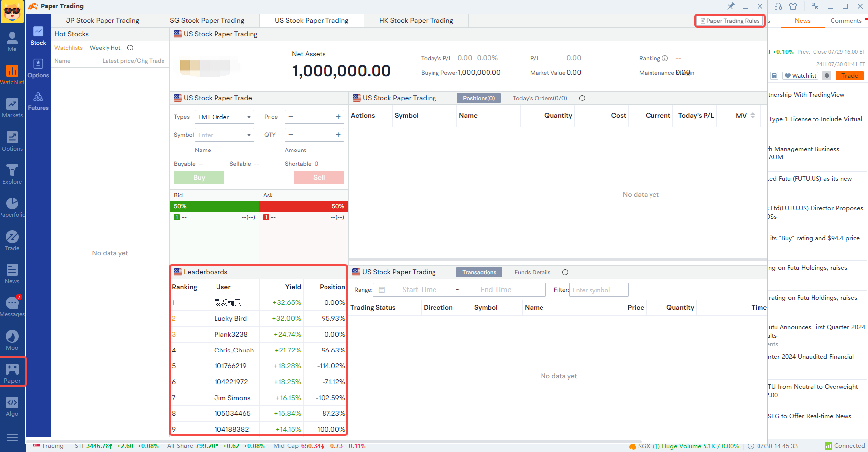Open the Watchlist sidebar icon
This screenshot has height=452, width=868.
pyautogui.click(x=12, y=75)
